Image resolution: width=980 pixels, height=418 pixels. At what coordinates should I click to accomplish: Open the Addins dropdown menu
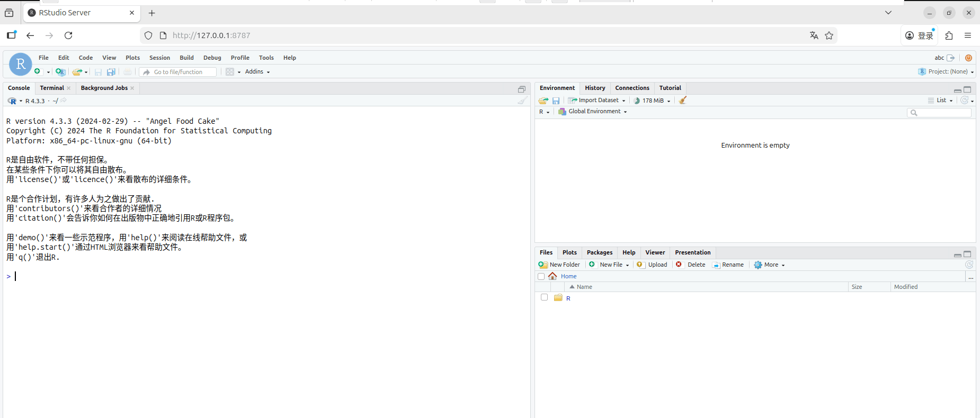coord(257,72)
